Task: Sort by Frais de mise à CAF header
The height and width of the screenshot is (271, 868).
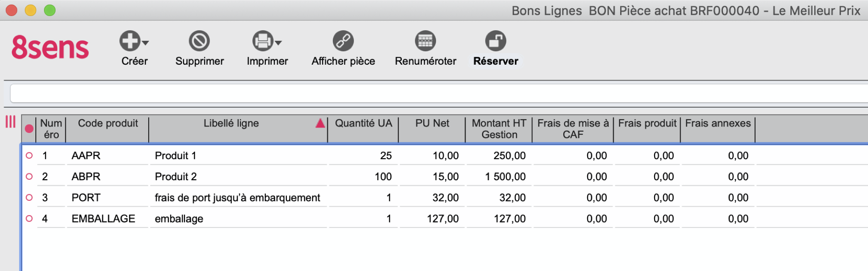Action: [573, 129]
